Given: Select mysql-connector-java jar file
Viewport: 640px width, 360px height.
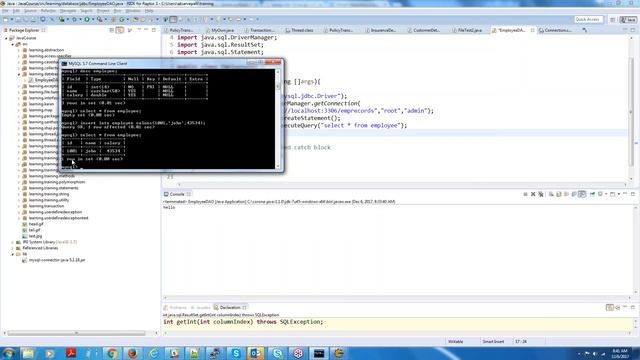Looking at the screenshot, I should [57, 260].
